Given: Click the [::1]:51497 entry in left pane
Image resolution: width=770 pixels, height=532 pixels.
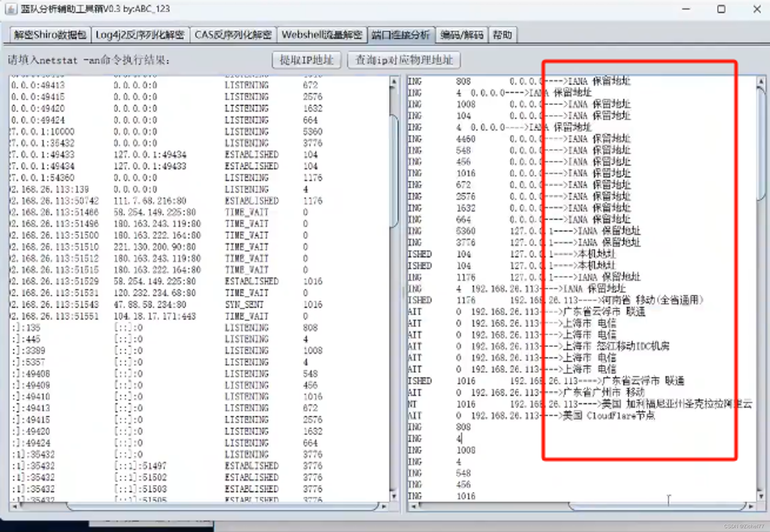Looking at the screenshot, I should coord(141,466).
